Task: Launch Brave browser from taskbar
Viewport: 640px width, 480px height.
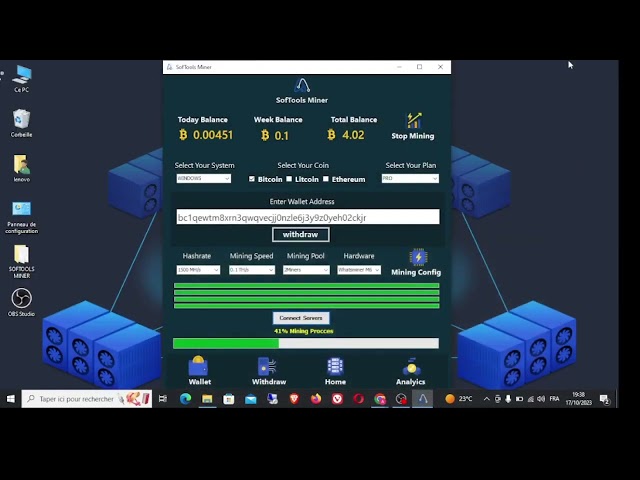Action: [x=294, y=399]
